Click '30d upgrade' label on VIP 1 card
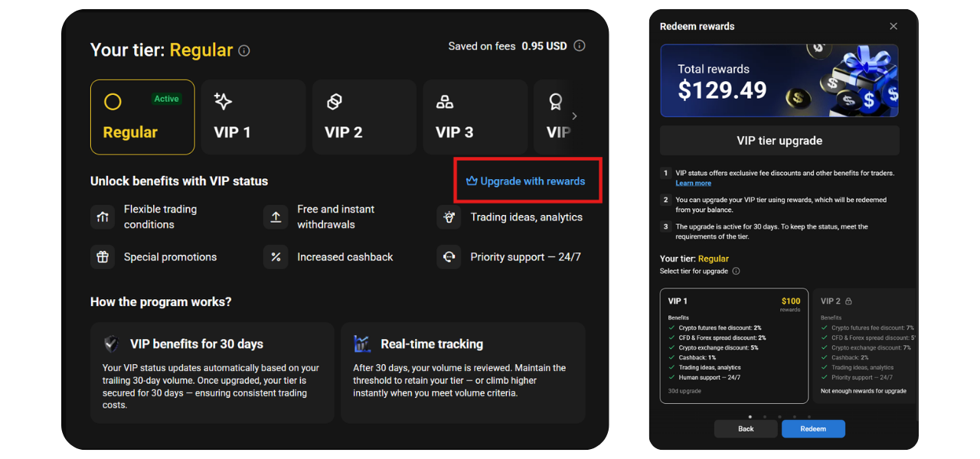Image resolution: width=980 pixels, height=459 pixels. click(x=684, y=391)
